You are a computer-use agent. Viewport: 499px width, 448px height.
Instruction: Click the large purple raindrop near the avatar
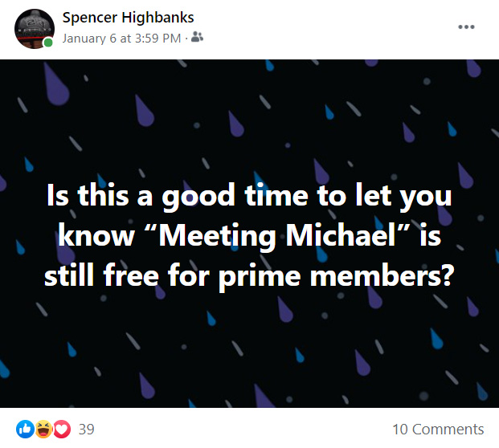pos(56,84)
